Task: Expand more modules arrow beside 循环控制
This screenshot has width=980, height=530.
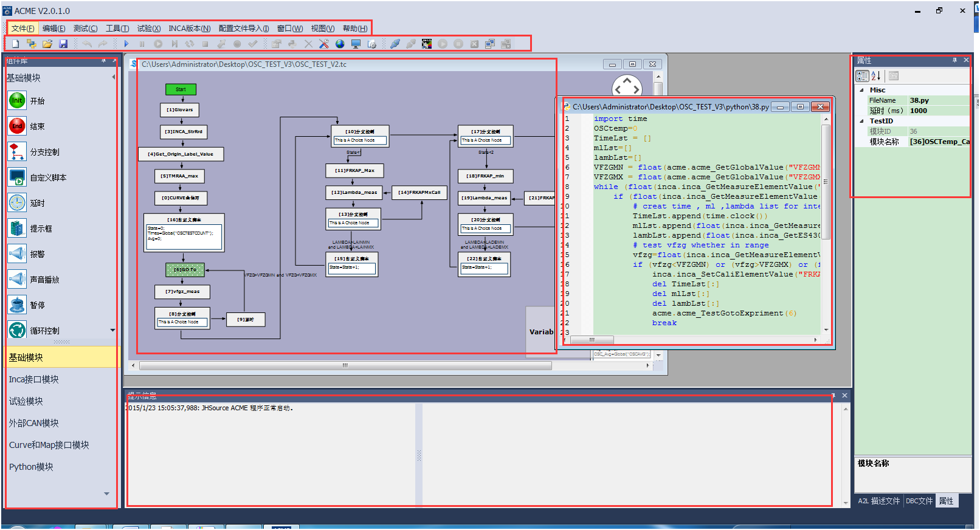Action: 112,331
